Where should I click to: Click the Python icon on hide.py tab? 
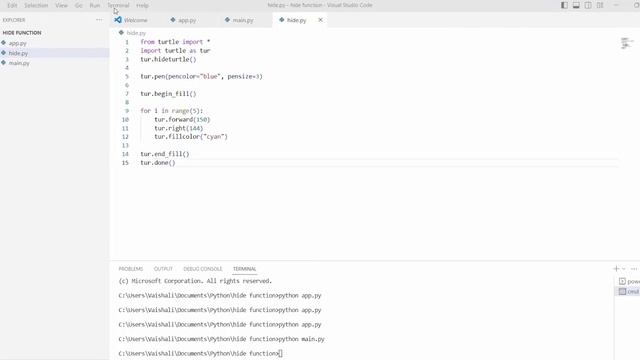pyautogui.click(x=282, y=20)
